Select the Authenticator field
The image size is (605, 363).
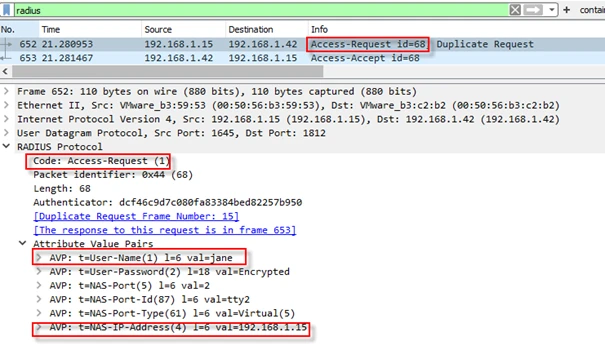[x=167, y=203]
